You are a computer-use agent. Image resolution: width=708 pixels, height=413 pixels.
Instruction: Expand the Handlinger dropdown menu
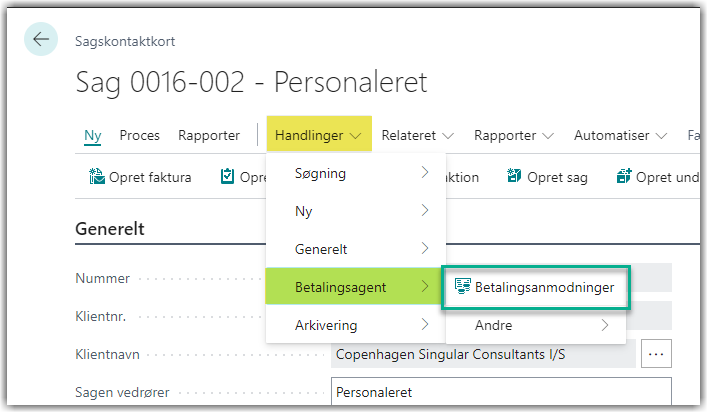319,135
